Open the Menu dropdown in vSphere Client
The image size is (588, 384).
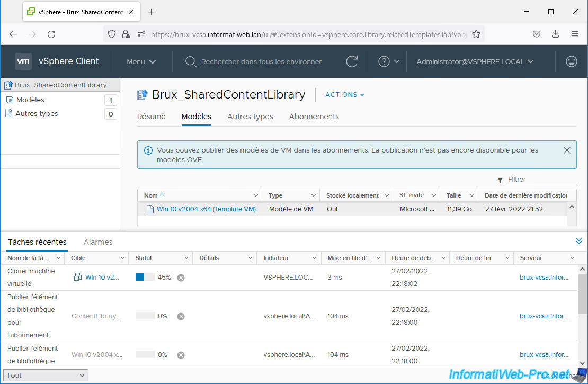(x=141, y=62)
